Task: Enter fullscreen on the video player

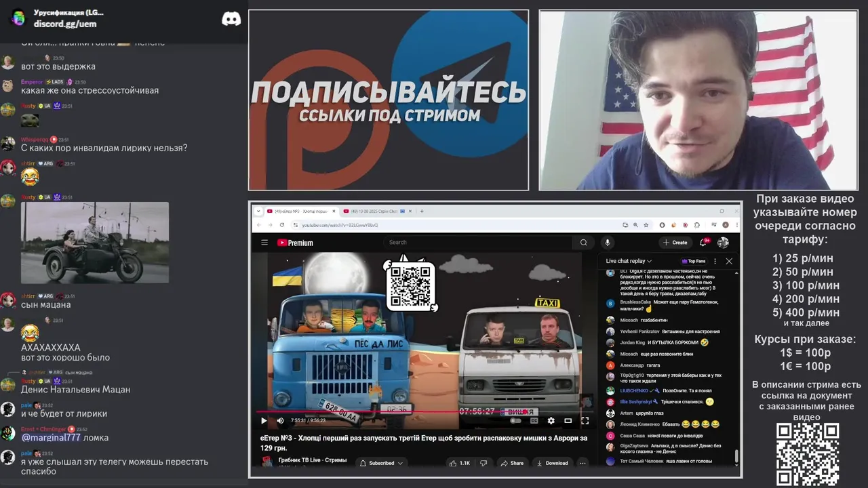Action: pyautogui.click(x=585, y=420)
